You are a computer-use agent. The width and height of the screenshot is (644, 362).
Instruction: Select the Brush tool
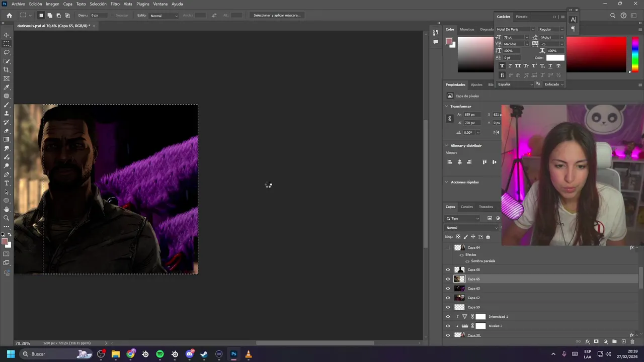7,105
